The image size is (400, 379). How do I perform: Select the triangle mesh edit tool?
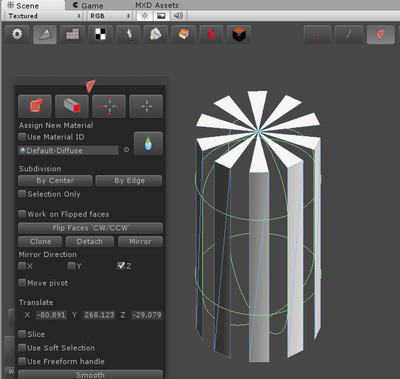click(x=45, y=34)
